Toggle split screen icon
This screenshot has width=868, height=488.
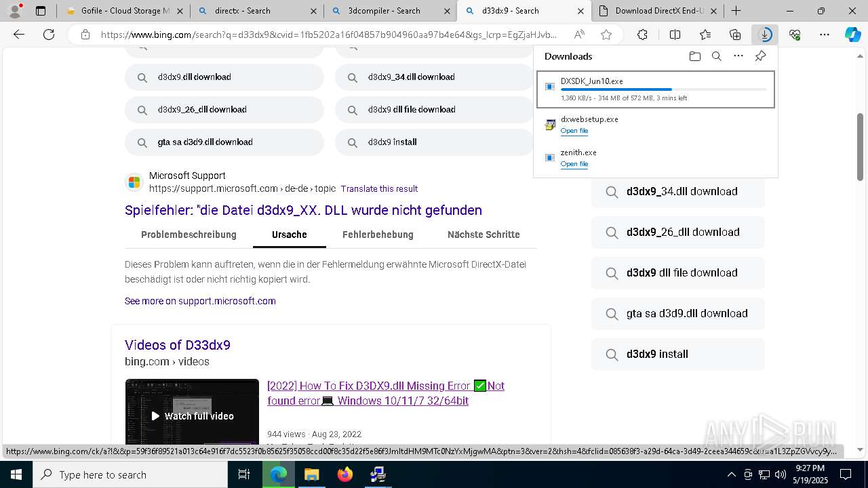click(x=675, y=35)
